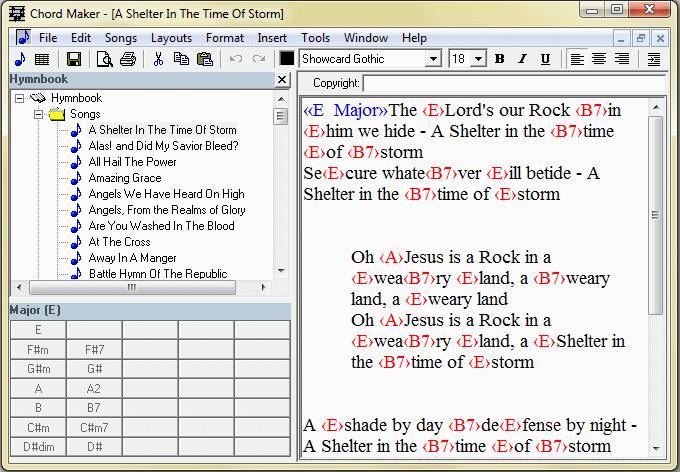Open print preview with the magnifier page icon

pos(105,59)
